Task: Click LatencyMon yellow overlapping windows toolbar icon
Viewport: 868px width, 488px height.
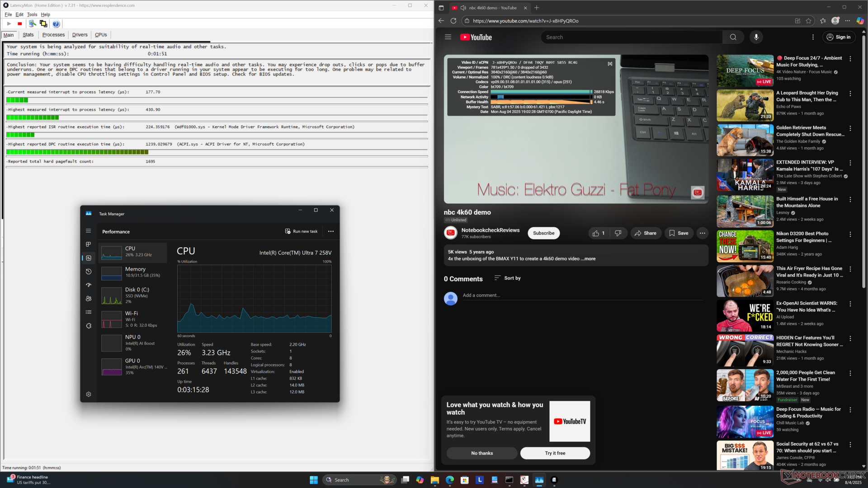Action: click(43, 23)
